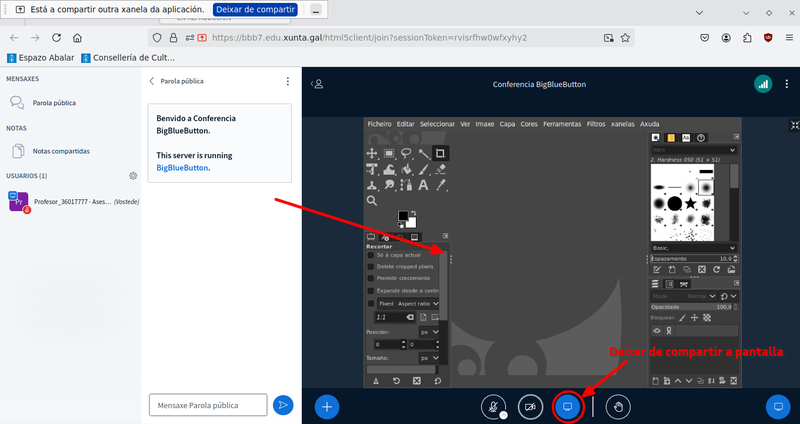Open the Ferramentas menu in GIMP

tap(561, 124)
